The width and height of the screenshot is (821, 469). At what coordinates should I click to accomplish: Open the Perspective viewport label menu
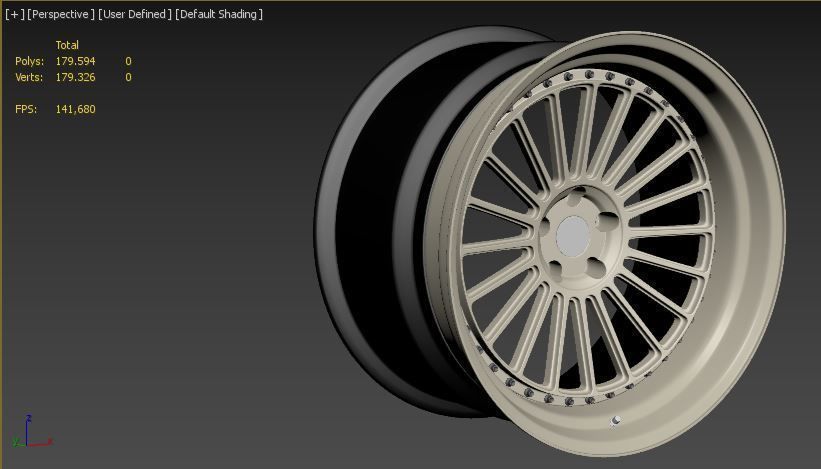(x=61, y=14)
